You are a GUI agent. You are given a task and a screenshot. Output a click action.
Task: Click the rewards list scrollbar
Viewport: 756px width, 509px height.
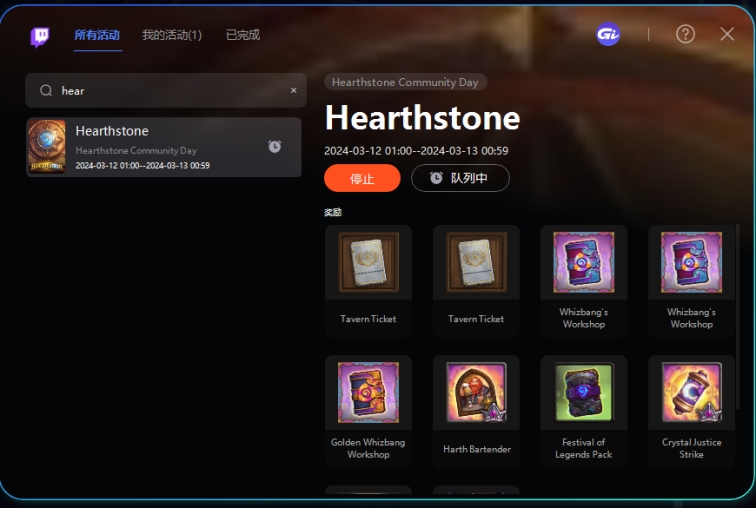(x=738, y=317)
